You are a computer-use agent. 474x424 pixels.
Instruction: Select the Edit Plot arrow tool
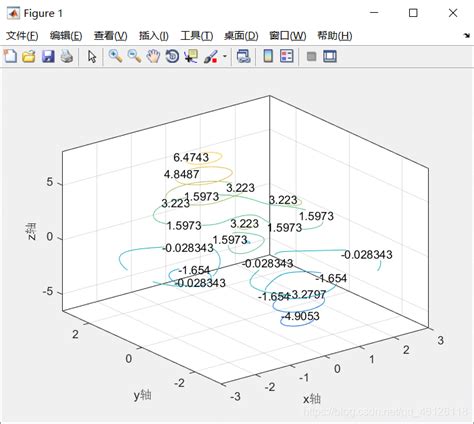(x=92, y=56)
